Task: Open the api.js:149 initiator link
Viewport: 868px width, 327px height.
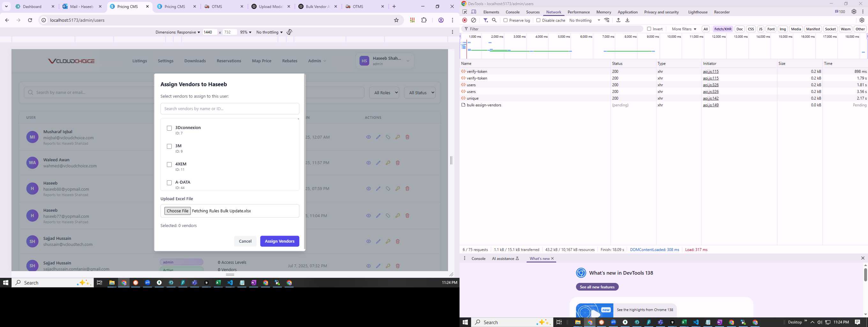Action: click(711, 105)
